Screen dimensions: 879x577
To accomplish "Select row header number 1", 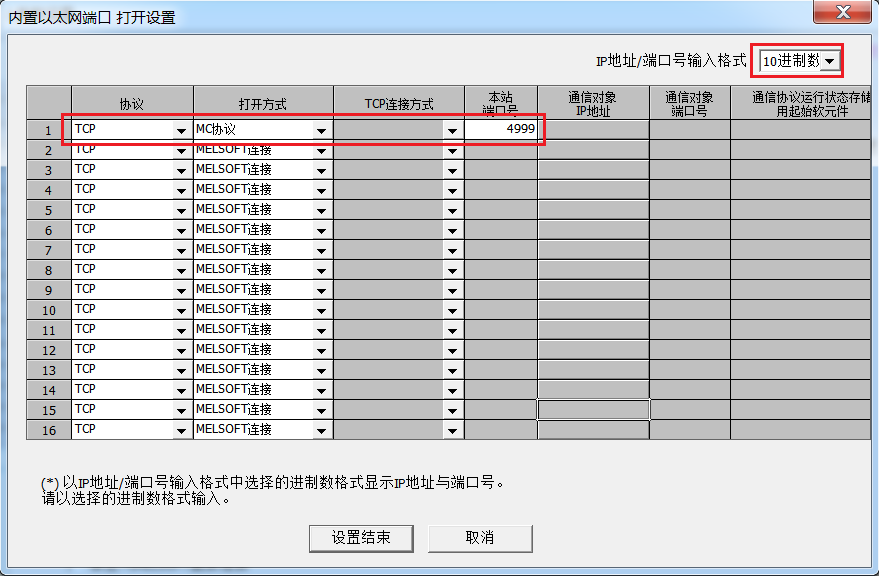I will coord(48,130).
